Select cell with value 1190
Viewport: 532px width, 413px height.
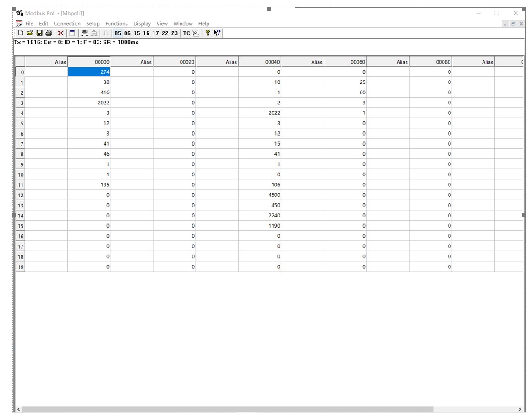[260, 226]
